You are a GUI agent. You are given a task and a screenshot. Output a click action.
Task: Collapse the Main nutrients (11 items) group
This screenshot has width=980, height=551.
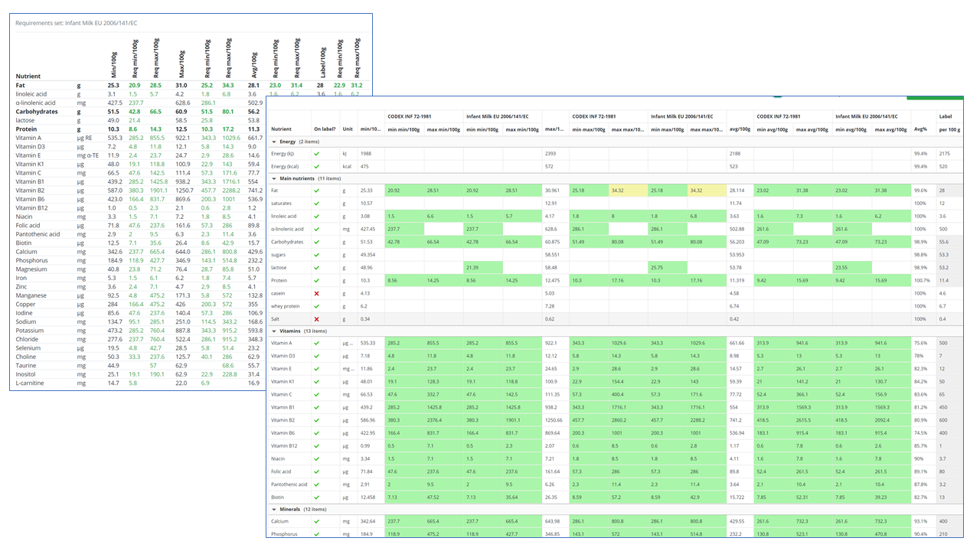click(274, 178)
